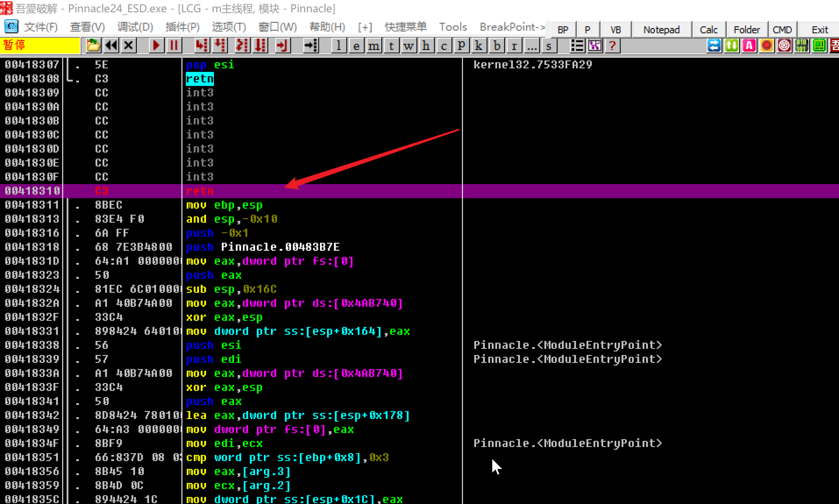Viewport: 839px width, 504px height.
Task: Open the 查看(V) menu
Action: (x=87, y=27)
